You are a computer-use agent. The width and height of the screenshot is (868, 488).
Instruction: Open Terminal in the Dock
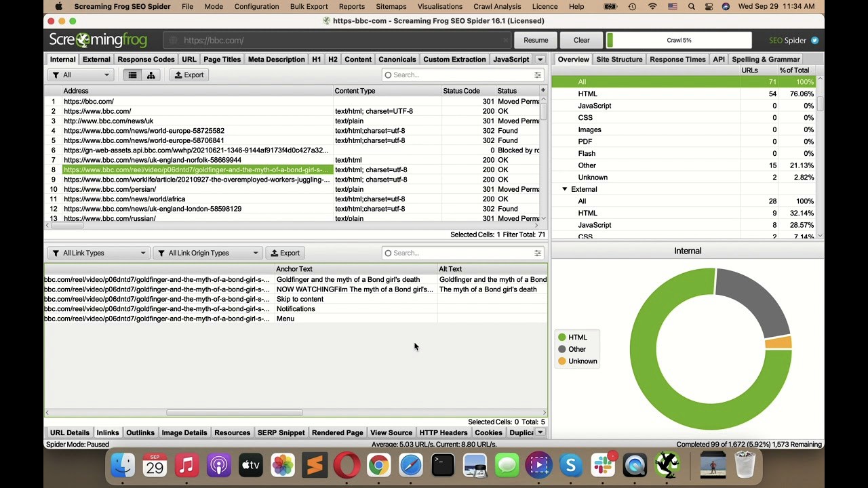coord(443,466)
